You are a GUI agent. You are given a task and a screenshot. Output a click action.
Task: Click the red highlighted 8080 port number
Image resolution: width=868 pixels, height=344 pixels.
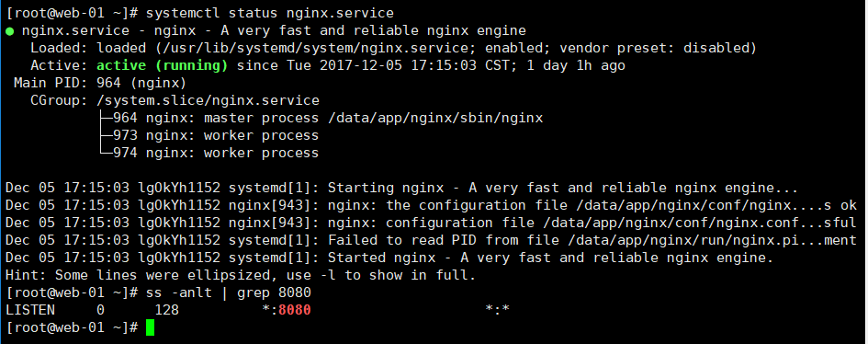295,310
